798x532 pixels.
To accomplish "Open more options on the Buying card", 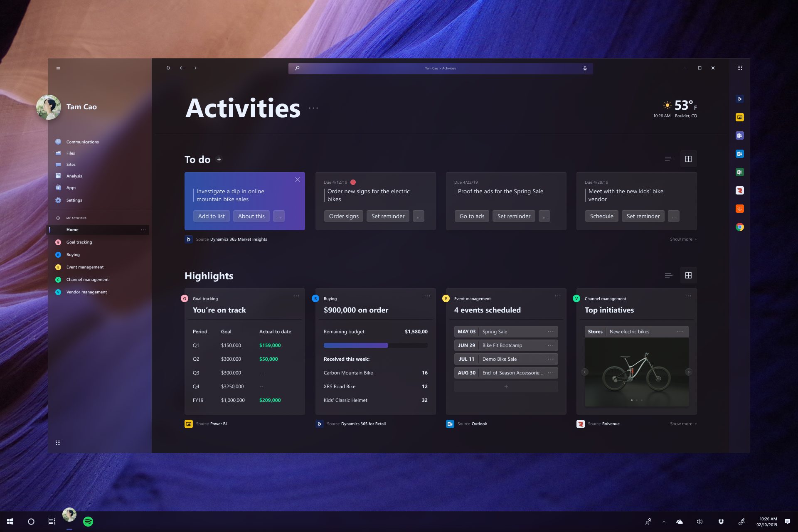I will [427, 296].
